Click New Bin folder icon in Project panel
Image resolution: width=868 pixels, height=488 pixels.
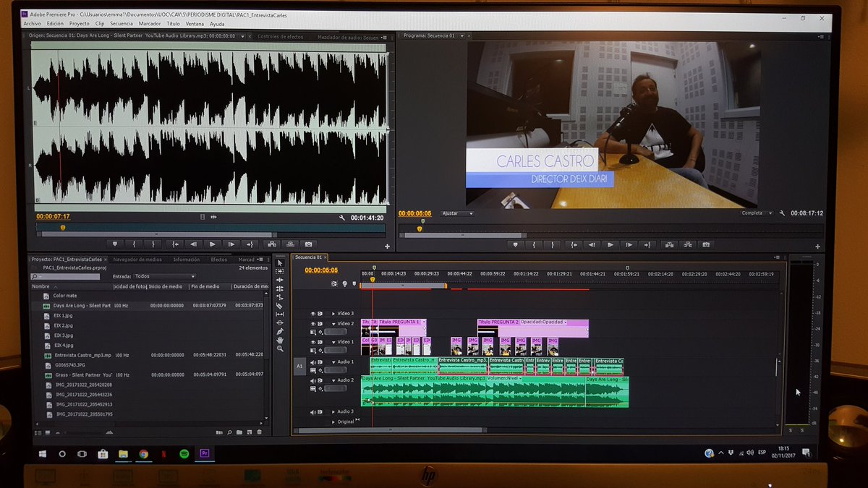(239, 432)
